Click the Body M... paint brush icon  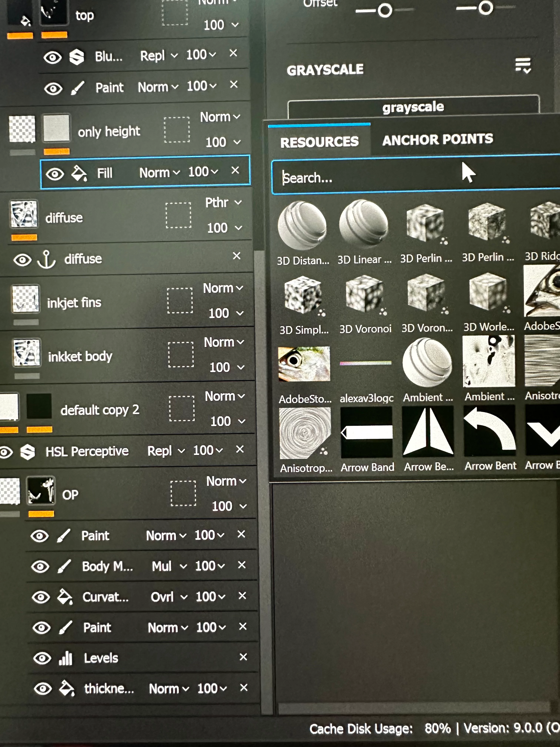point(64,566)
